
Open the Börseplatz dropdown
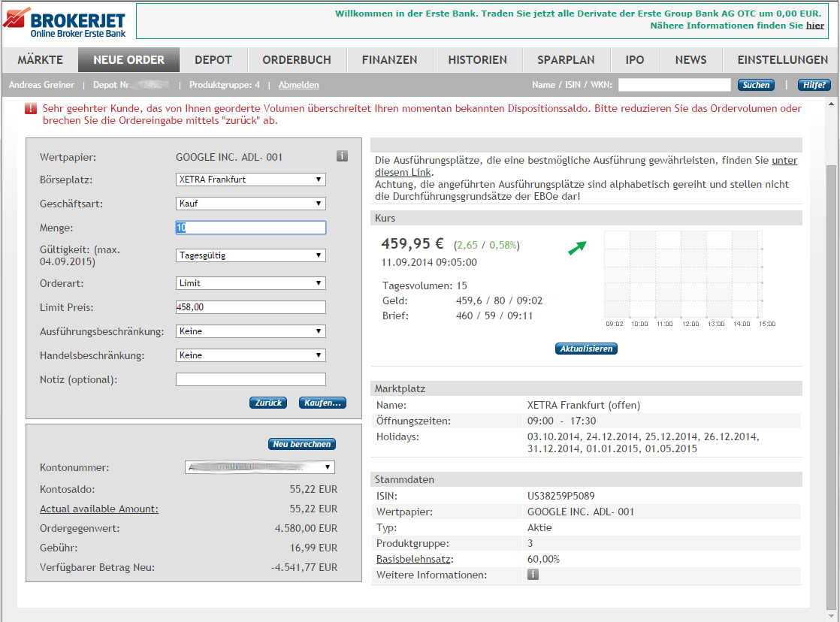[x=251, y=180]
